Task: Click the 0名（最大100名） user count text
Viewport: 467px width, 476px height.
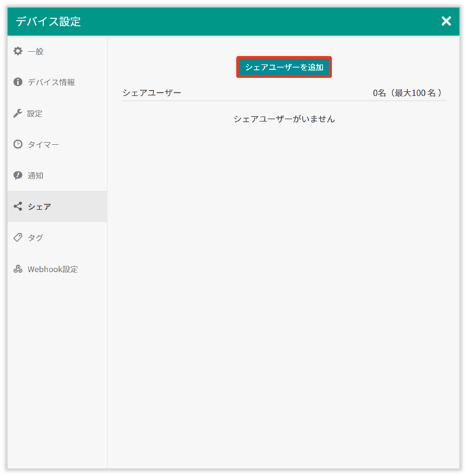Action: [407, 92]
